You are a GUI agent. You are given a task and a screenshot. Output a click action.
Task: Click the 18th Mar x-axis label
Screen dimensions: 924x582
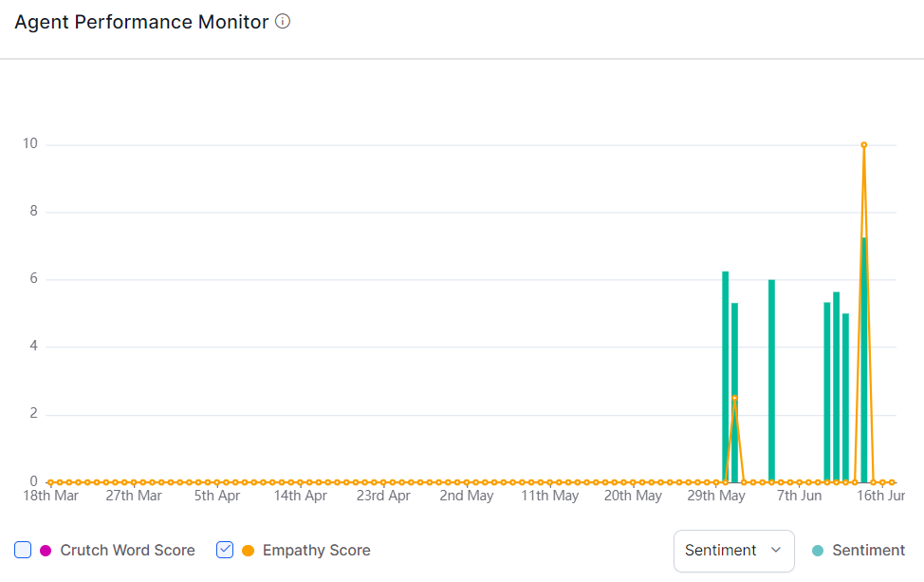coord(50,496)
